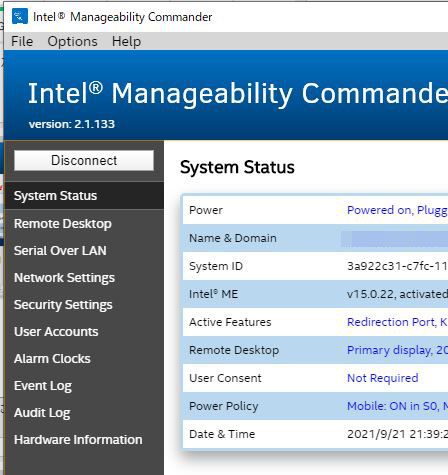Image resolution: width=448 pixels, height=475 pixels.
Task: View the Event Log section
Action: (43, 386)
